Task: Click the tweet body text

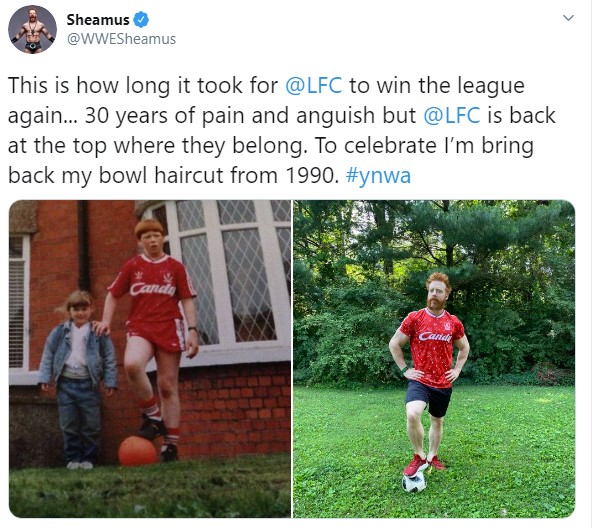Action: (282, 130)
